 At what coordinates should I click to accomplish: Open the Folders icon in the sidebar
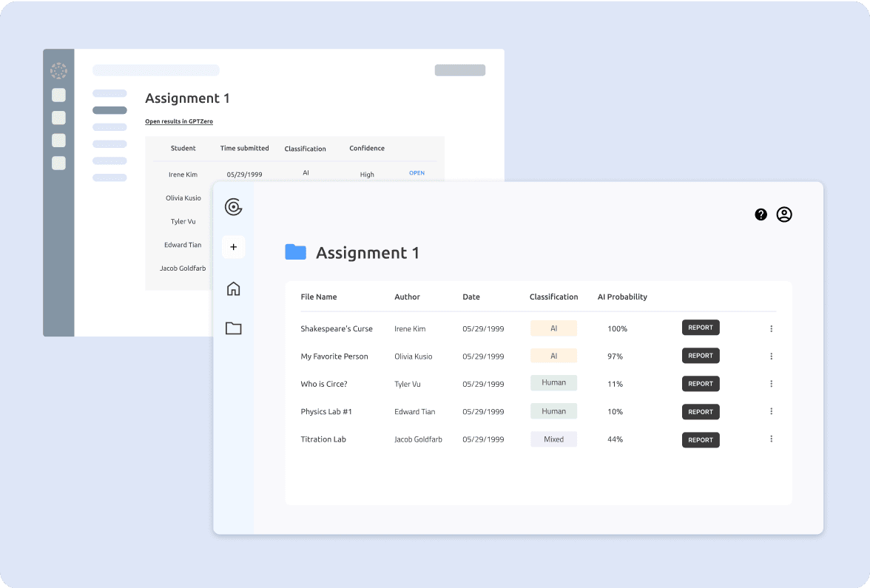point(234,328)
